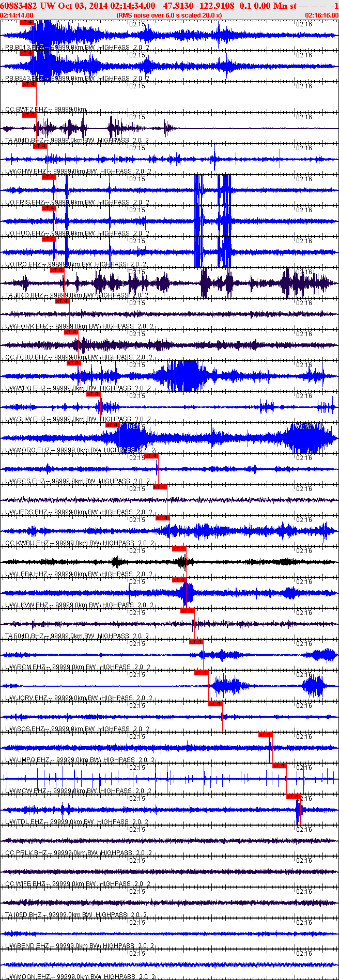Screen dimensions: 339x980
Task: Select the UO.IRO.EHZ station label
Action: click(x=23, y=264)
